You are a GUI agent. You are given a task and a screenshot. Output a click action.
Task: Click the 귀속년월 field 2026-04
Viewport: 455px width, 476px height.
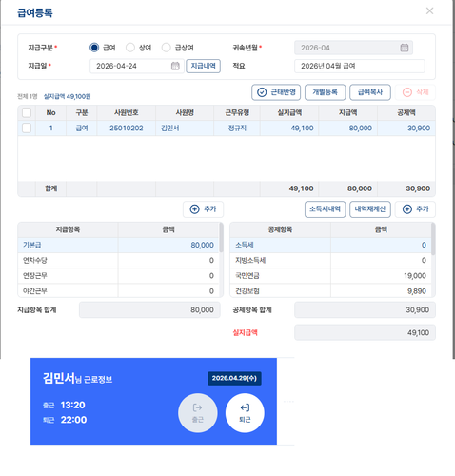point(353,48)
